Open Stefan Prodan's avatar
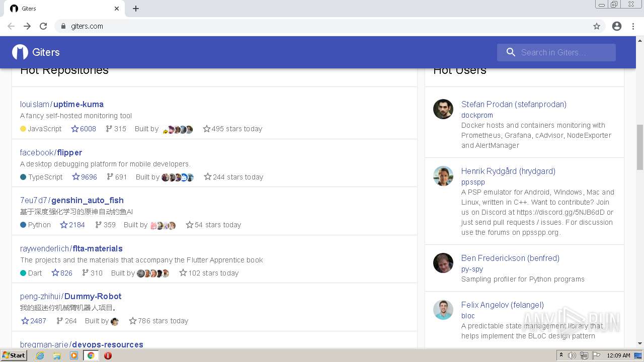This screenshot has height=362, width=644. point(443,109)
